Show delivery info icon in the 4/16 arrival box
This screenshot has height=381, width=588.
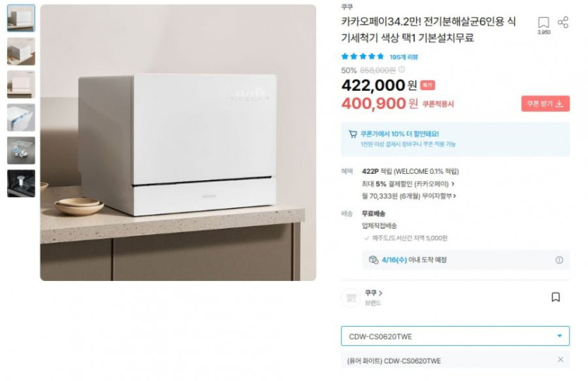[558, 260]
